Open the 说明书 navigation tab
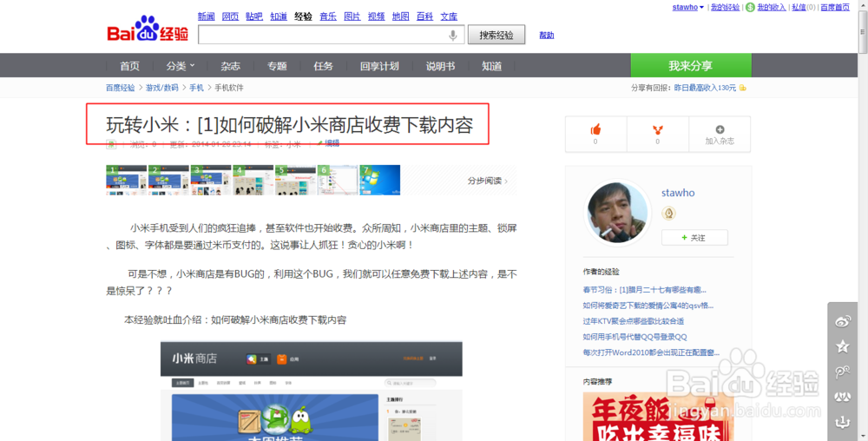 click(x=440, y=66)
